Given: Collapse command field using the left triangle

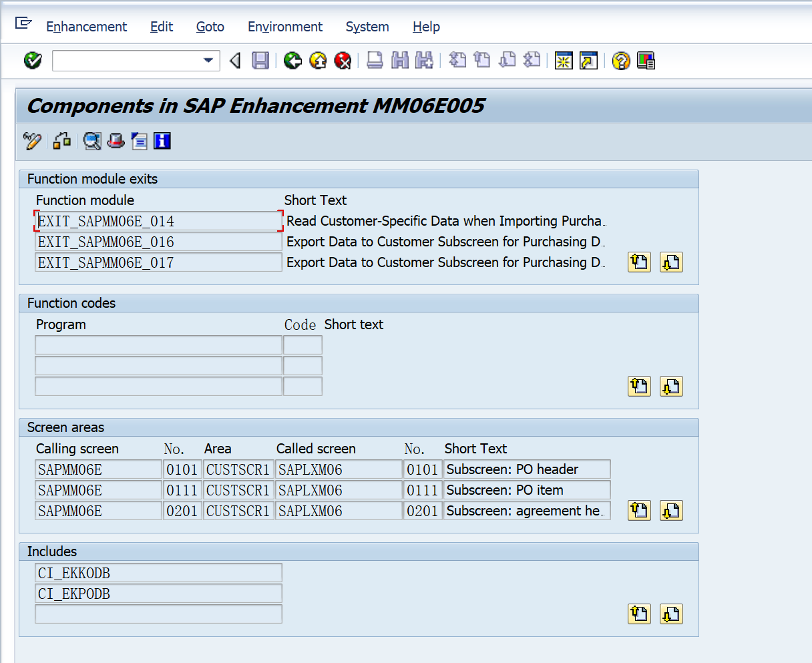Looking at the screenshot, I should (x=235, y=61).
